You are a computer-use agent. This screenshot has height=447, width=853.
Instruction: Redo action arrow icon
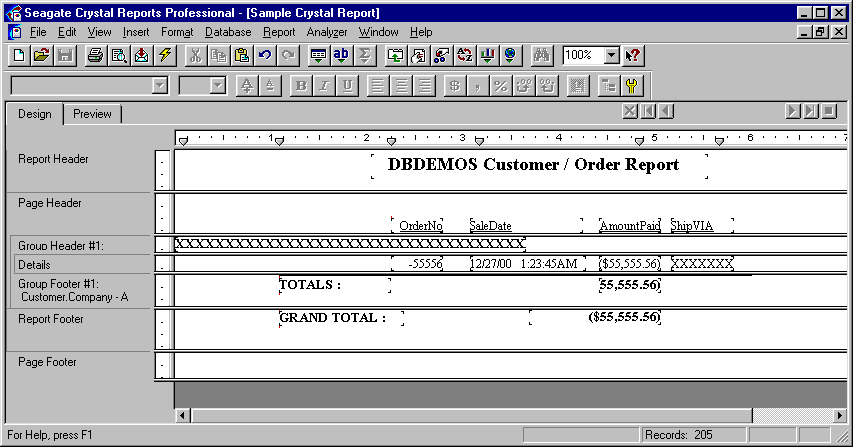point(288,55)
